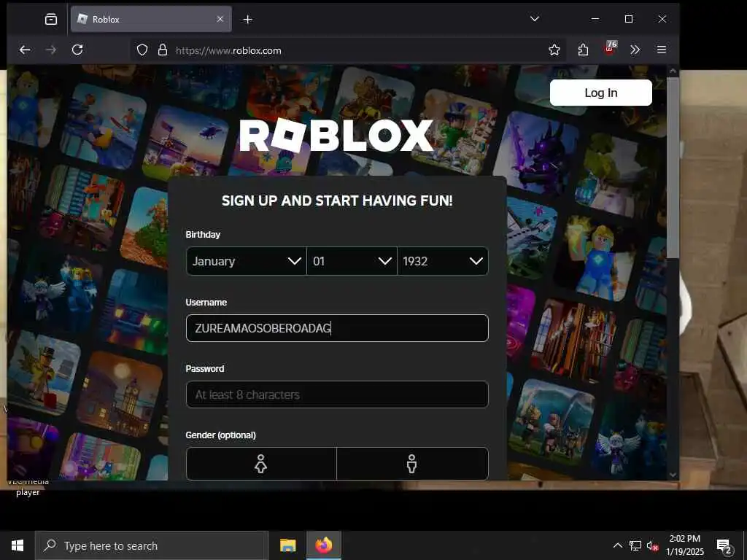Open the extensions puzzle icon
747x560 pixels.
tap(583, 50)
